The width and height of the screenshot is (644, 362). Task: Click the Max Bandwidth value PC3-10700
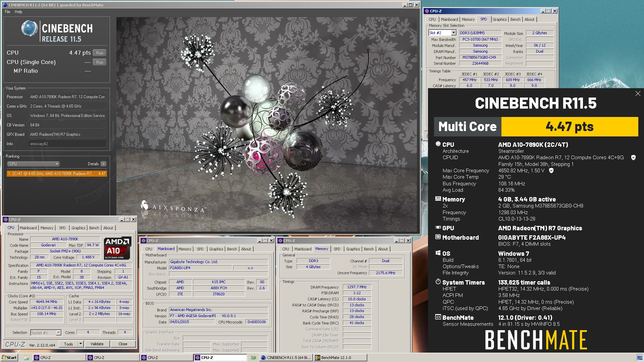point(480,39)
